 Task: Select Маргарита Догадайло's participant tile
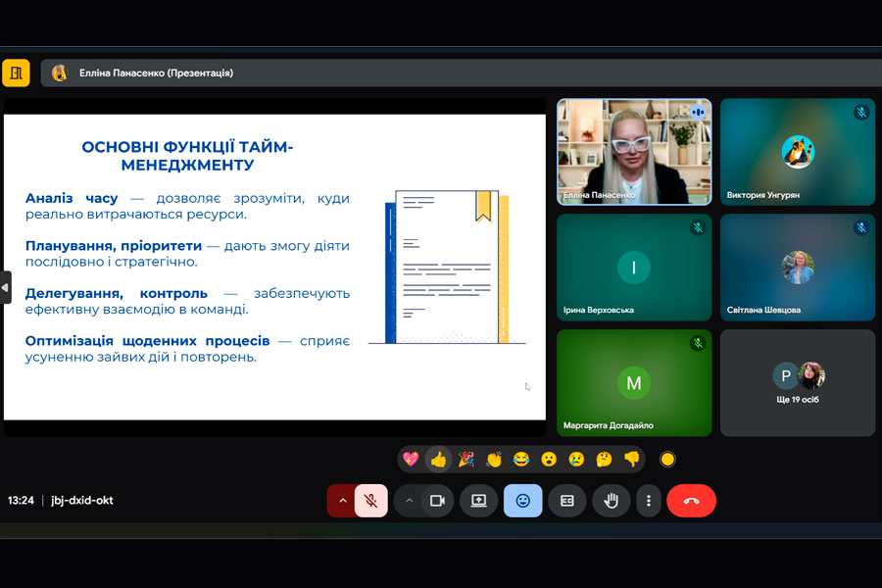coord(634,382)
